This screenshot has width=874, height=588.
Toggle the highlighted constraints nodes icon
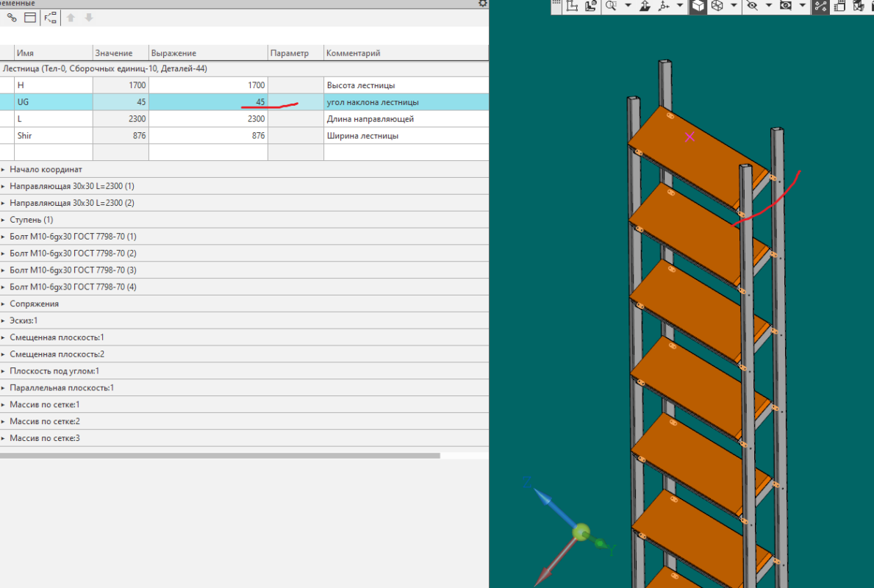pos(820,6)
